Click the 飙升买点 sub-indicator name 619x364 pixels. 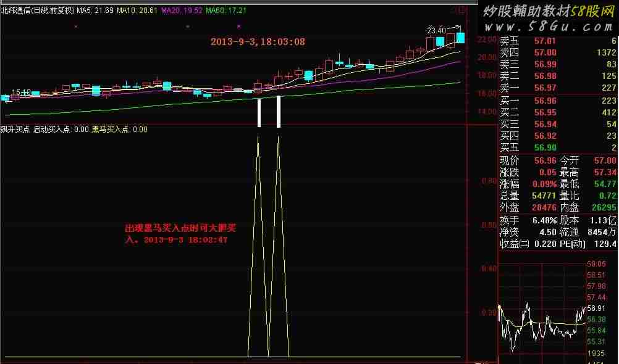[x=15, y=130]
